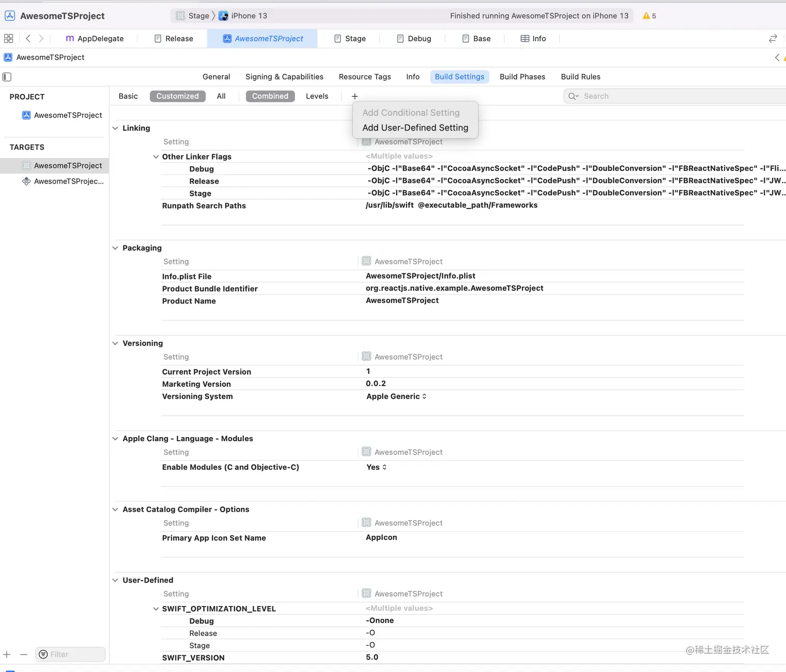Open the AppDelegate editor tab

coord(95,38)
